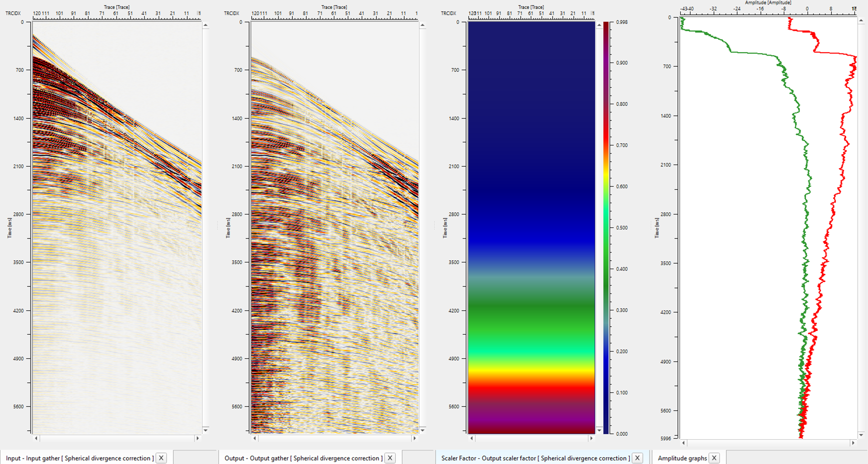Click the scaler factor color bar legend
The width and height of the screenshot is (868, 464).
[x=606, y=228]
